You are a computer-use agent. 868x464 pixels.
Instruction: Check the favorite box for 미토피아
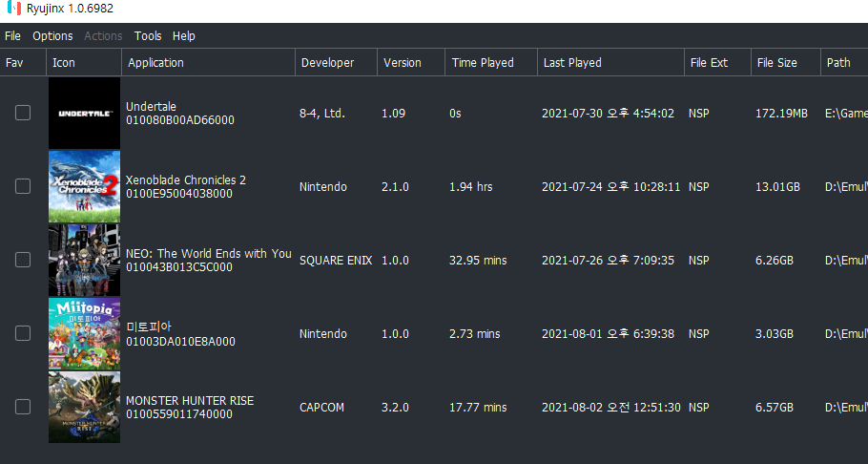click(x=23, y=333)
